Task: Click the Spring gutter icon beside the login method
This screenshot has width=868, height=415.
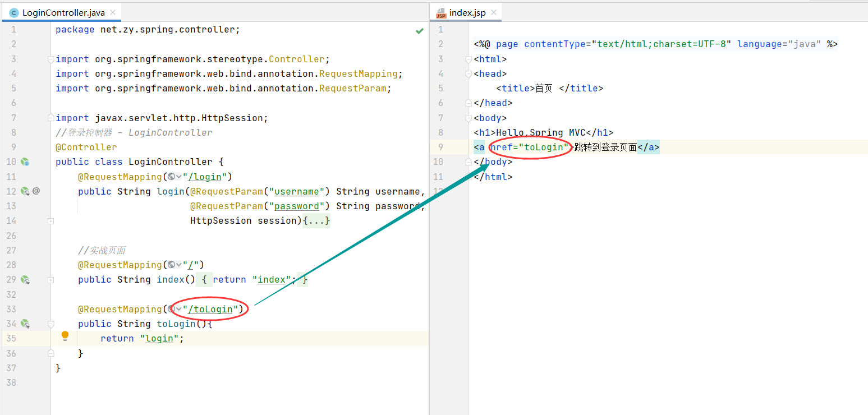Action: (x=25, y=191)
